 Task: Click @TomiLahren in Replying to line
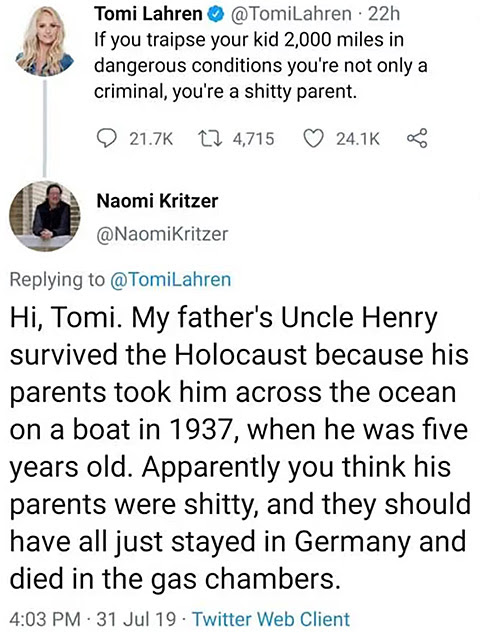(170, 279)
